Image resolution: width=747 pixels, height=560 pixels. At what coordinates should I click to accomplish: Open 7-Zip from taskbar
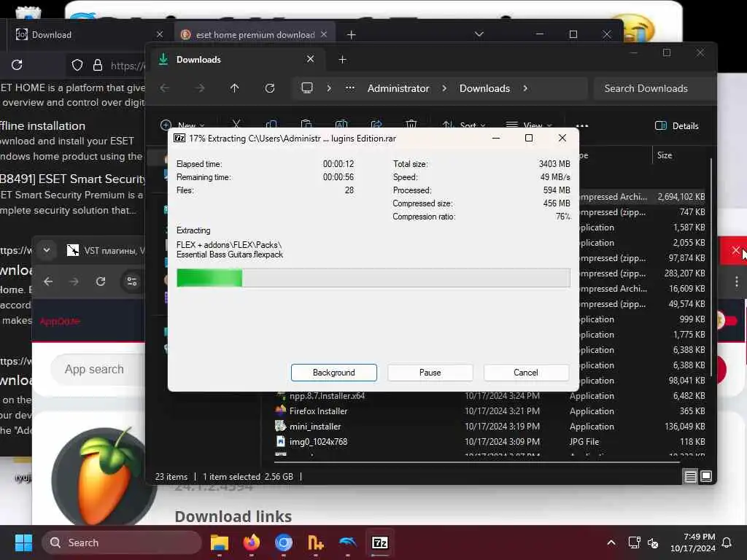(379, 542)
